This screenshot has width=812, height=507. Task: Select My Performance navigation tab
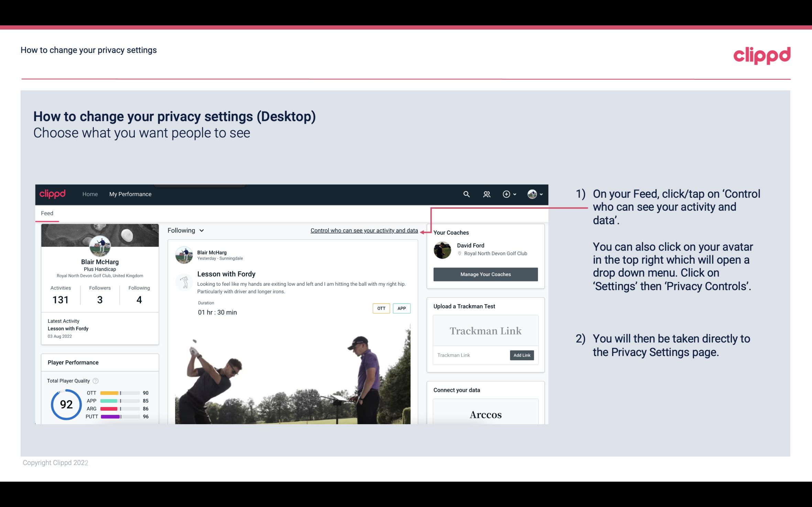[130, 193]
